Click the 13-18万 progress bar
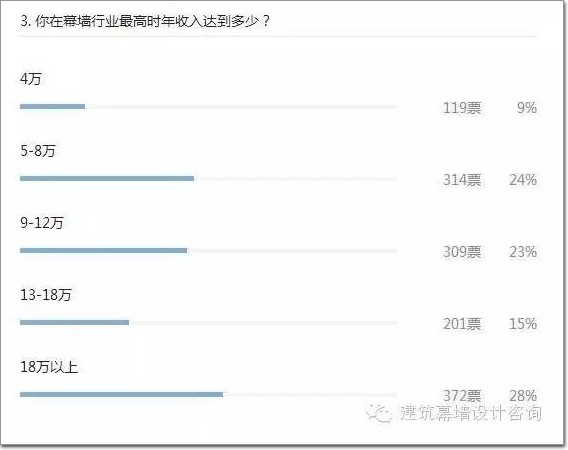 (x=208, y=322)
